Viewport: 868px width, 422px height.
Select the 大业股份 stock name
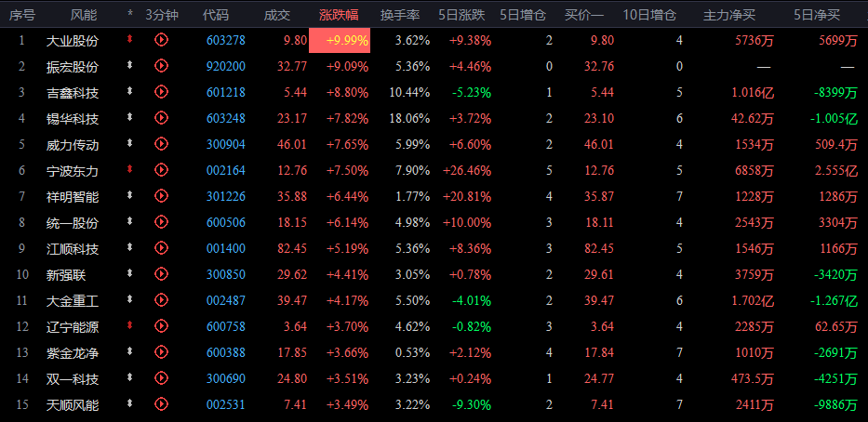coord(73,40)
